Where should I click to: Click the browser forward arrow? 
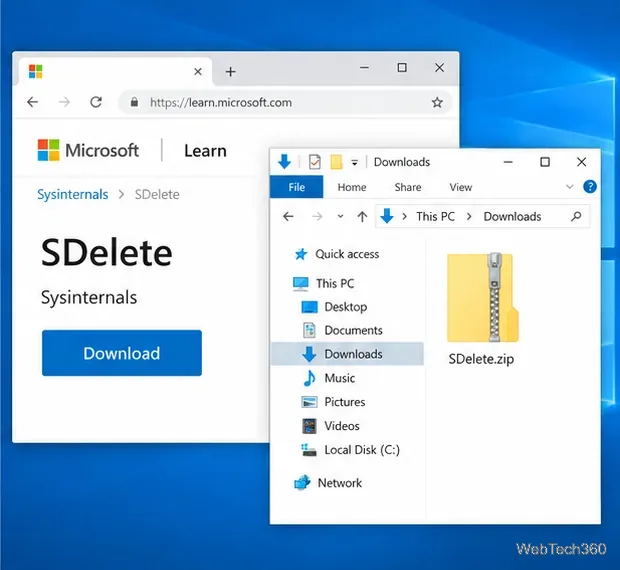click(64, 102)
